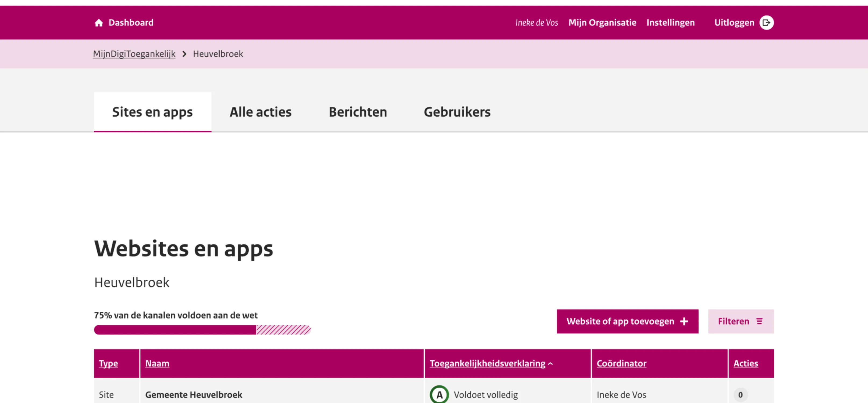Click the breadcrumb chevron separator before Heuvelbroek

pyautogui.click(x=184, y=54)
